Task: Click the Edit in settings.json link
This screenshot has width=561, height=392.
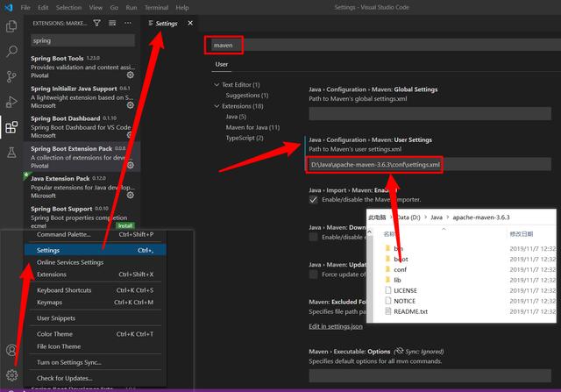Action: click(336, 326)
